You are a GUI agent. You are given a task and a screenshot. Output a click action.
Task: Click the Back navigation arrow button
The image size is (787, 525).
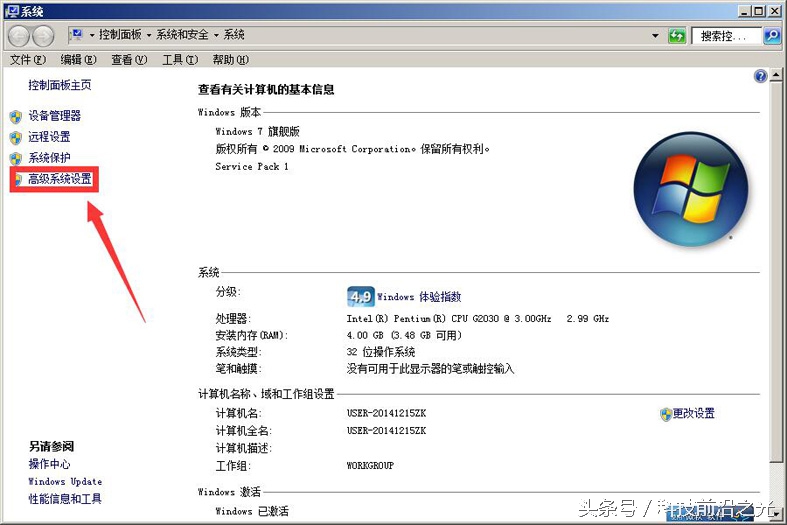click(x=19, y=36)
